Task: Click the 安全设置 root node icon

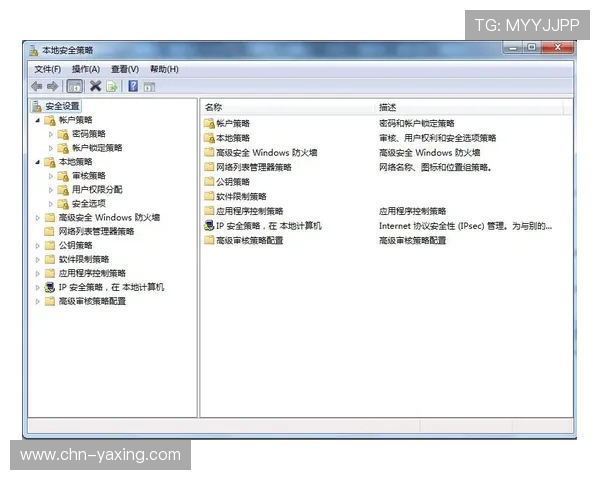Action: click(x=37, y=106)
